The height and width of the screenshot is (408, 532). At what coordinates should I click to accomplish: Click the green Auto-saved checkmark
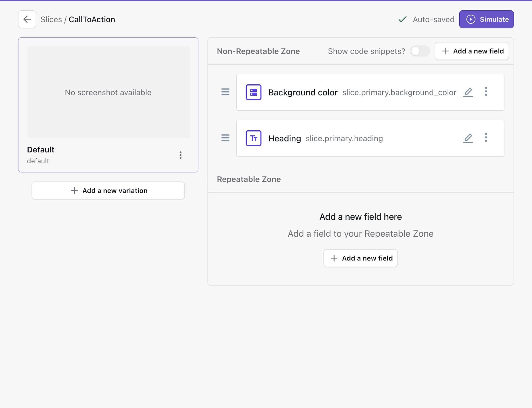pyautogui.click(x=402, y=19)
